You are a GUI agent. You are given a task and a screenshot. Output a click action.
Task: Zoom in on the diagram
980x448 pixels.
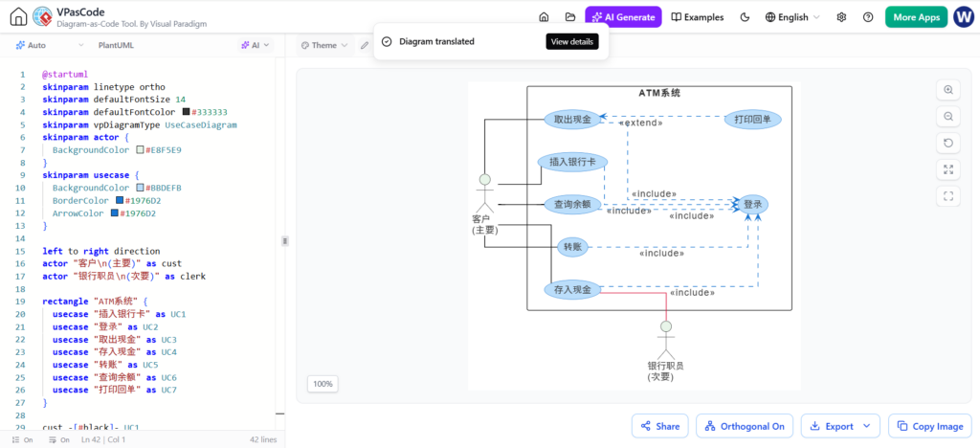pyautogui.click(x=948, y=90)
